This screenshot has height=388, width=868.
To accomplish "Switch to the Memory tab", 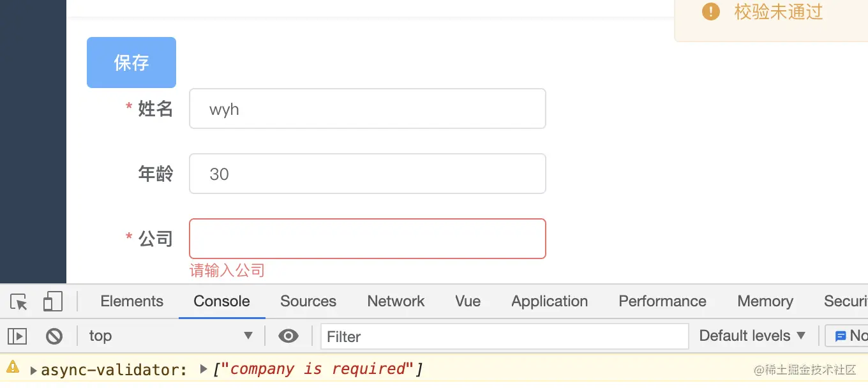I will pos(765,301).
